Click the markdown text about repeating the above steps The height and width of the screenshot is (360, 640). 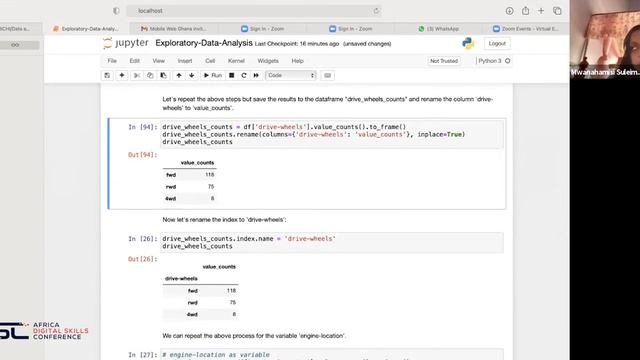coord(327,103)
